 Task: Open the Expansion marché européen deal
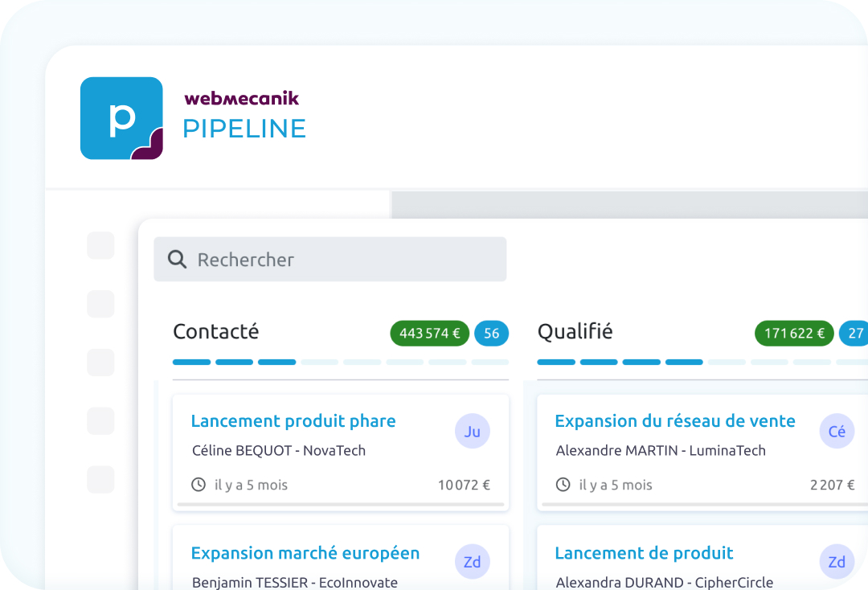point(305,553)
